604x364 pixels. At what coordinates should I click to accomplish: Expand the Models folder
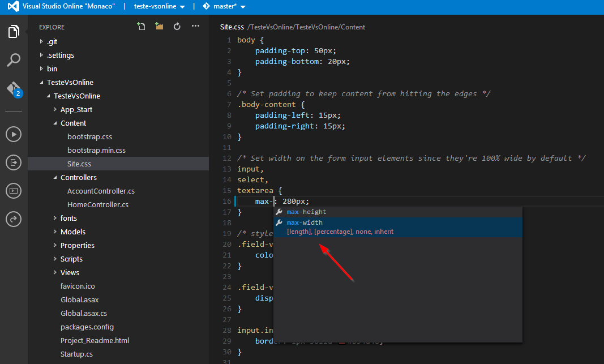pos(55,232)
